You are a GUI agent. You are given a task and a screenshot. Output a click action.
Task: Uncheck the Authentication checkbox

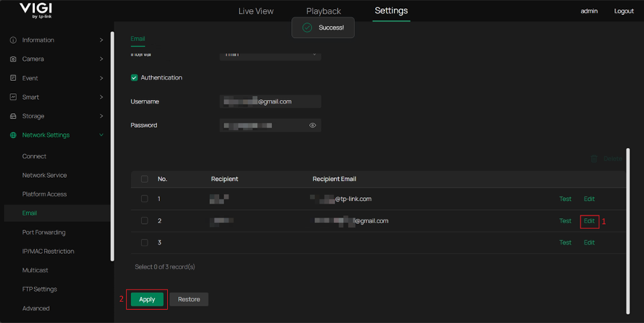pyautogui.click(x=134, y=77)
